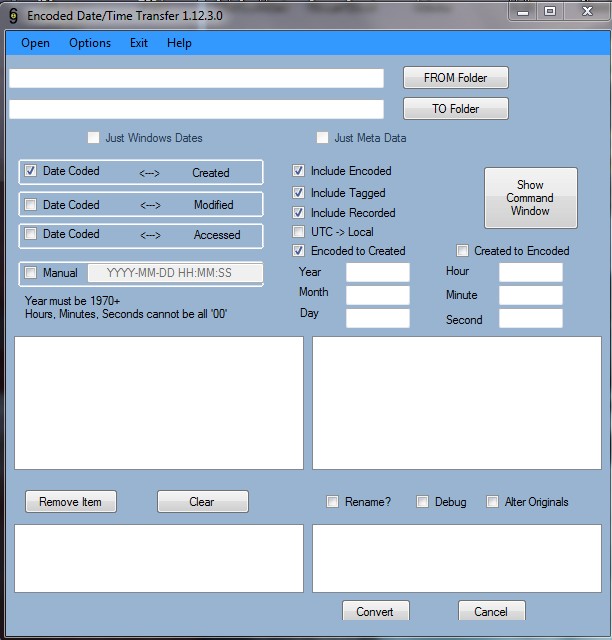The image size is (612, 640).
Task: Uncheck Include Encoded checkbox
Action: (x=298, y=171)
